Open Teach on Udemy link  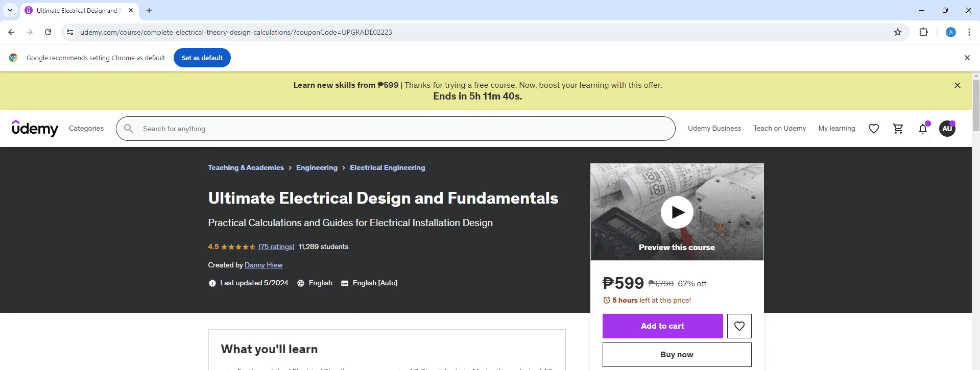(x=780, y=129)
